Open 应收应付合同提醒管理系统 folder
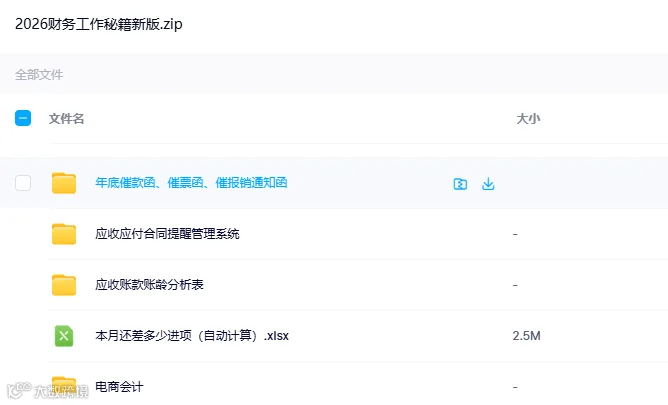 [167, 234]
